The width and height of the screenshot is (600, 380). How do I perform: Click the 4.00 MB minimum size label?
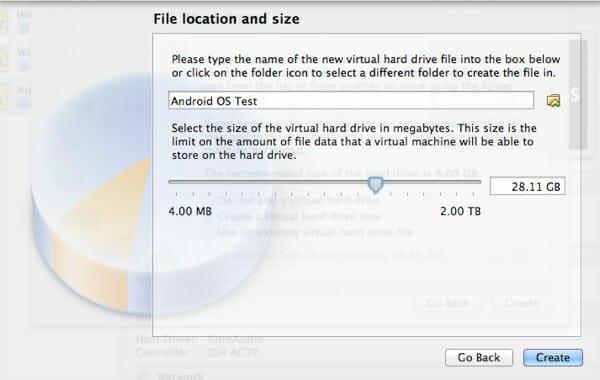pyautogui.click(x=190, y=211)
